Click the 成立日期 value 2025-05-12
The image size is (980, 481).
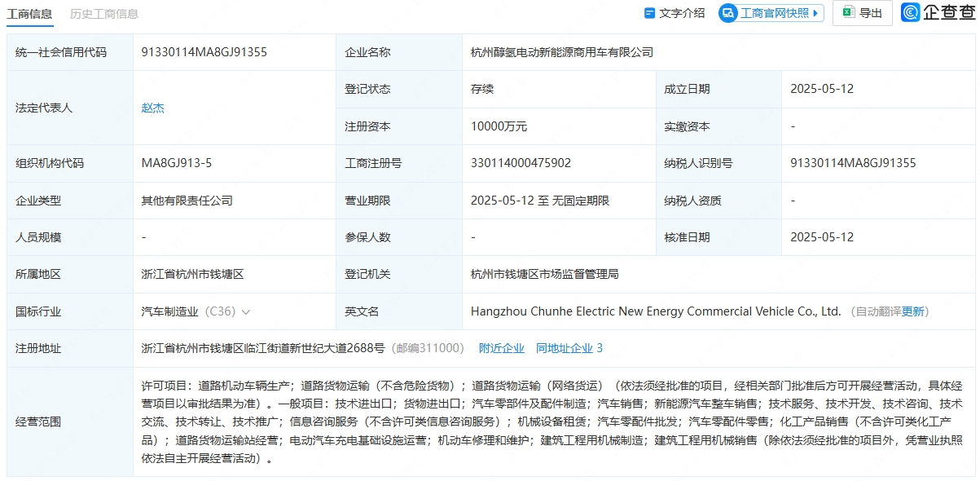pos(822,89)
